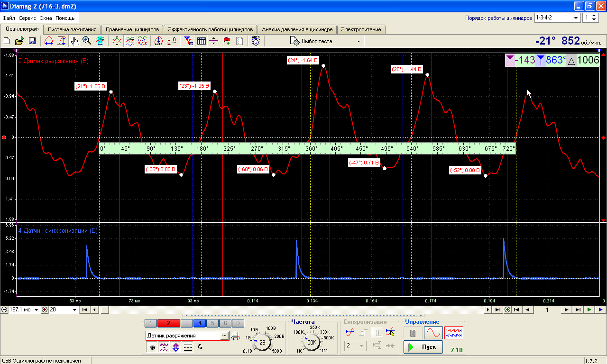Toggle channel 1 button

pyautogui.click(x=151, y=323)
